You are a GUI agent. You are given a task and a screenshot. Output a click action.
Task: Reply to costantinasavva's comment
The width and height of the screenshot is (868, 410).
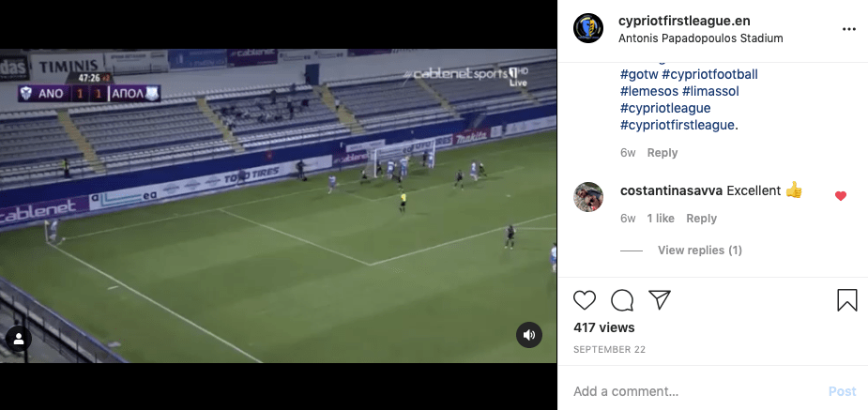[x=701, y=219]
